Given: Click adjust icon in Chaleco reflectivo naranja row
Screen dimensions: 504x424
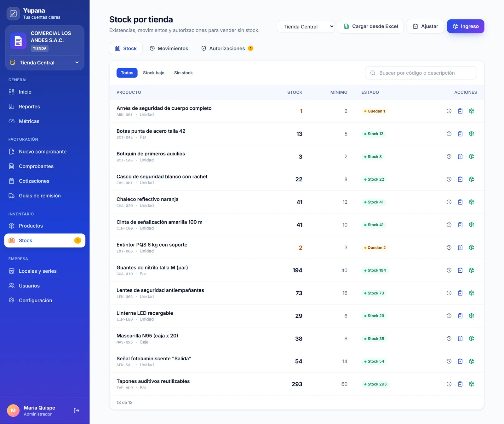Looking at the screenshot, I should pyautogui.click(x=460, y=202).
